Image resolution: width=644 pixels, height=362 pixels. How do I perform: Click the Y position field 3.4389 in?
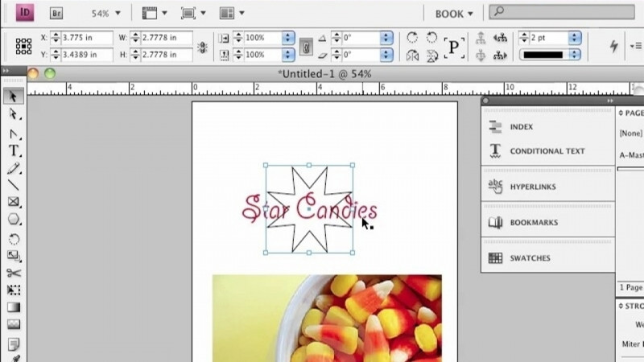coord(87,55)
